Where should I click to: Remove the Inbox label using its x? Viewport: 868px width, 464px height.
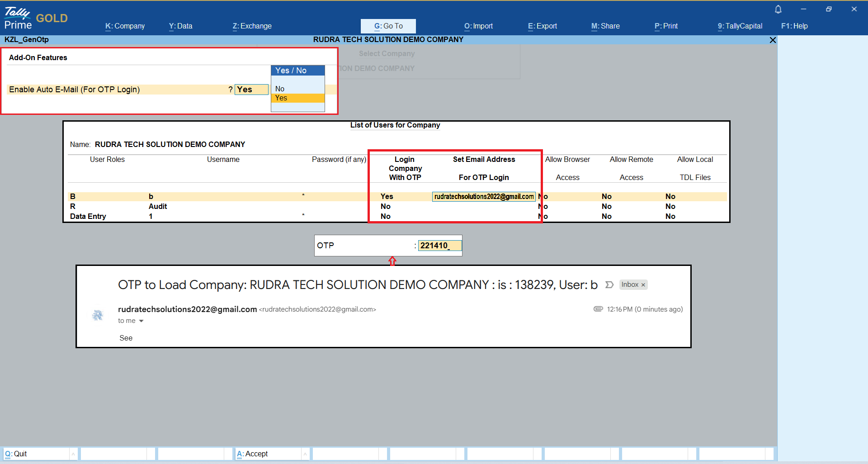(643, 285)
